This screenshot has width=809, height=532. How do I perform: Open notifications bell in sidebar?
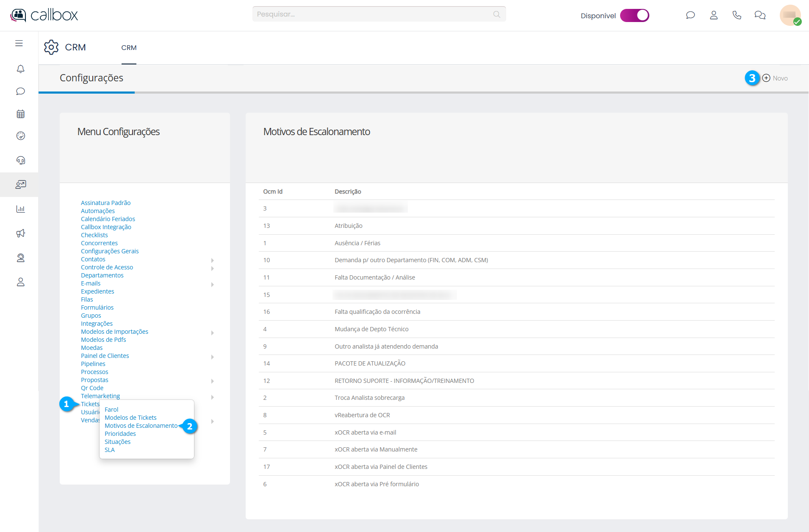(x=20, y=69)
